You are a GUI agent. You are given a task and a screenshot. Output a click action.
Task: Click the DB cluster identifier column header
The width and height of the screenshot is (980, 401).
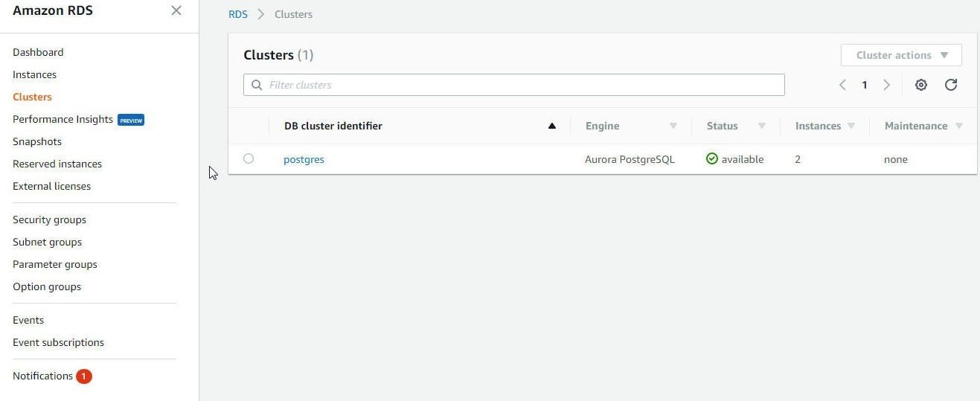pyautogui.click(x=333, y=126)
